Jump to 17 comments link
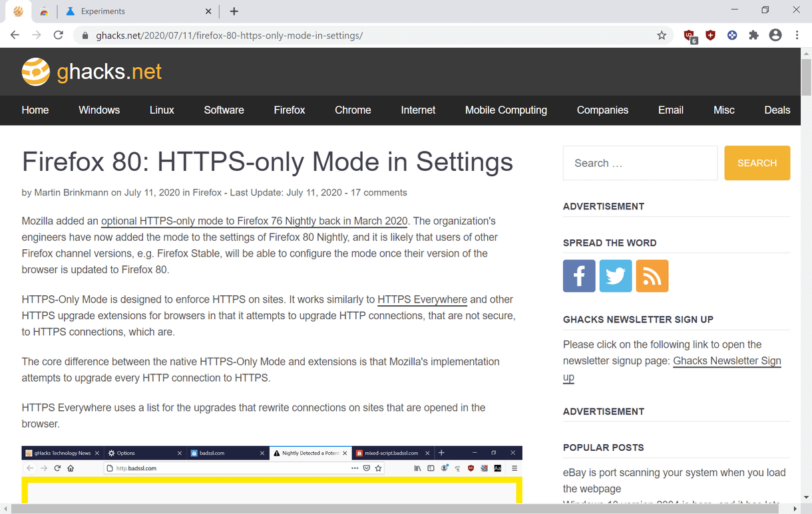Image resolution: width=812 pixels, height=514 pixels. pyautogui.click(x=379, y=193)
